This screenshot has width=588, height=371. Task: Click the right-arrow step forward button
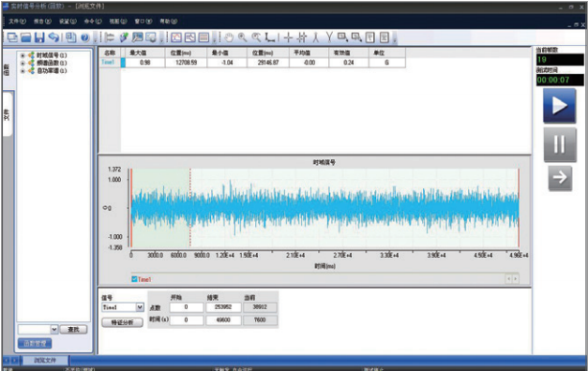point(560,178)
